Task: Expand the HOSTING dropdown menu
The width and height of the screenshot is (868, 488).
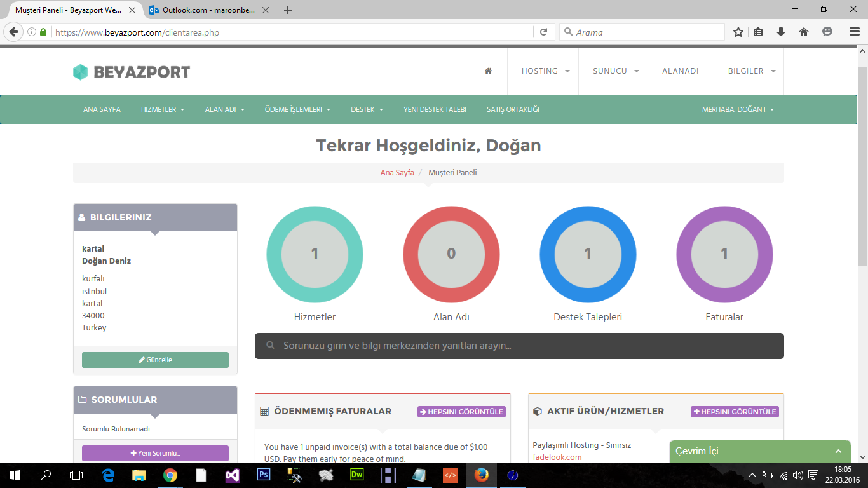Action: 545,71
